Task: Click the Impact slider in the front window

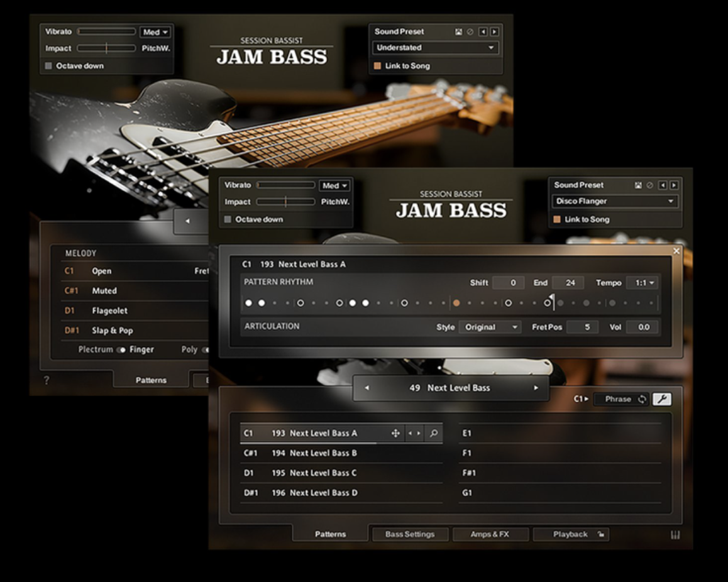Action: point(285,202)
